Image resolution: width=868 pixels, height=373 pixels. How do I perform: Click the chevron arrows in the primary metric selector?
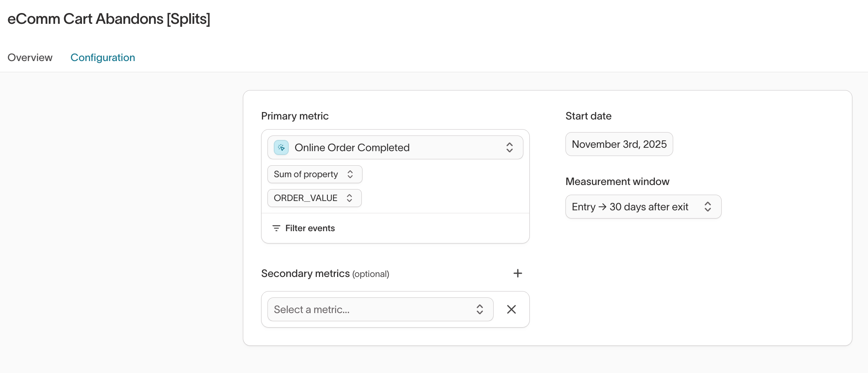[509, 147]
